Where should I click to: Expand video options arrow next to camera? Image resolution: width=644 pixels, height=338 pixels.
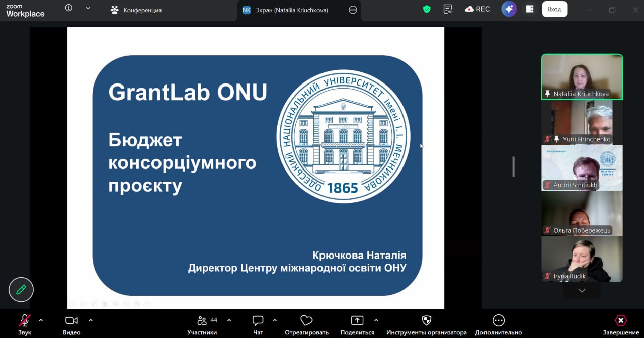click(x=91, y=320)
